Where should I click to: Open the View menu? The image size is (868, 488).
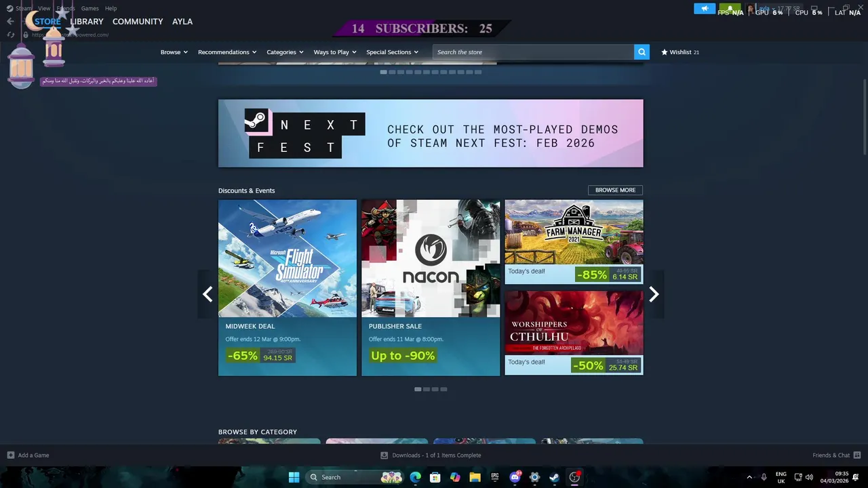click(x=44, y=8)
